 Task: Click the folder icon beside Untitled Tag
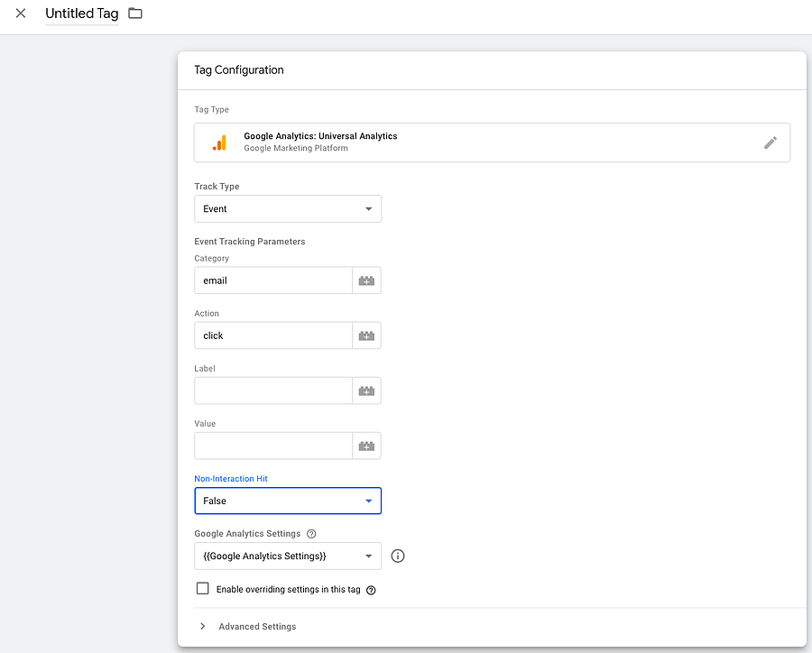click(x=135, y=14)
